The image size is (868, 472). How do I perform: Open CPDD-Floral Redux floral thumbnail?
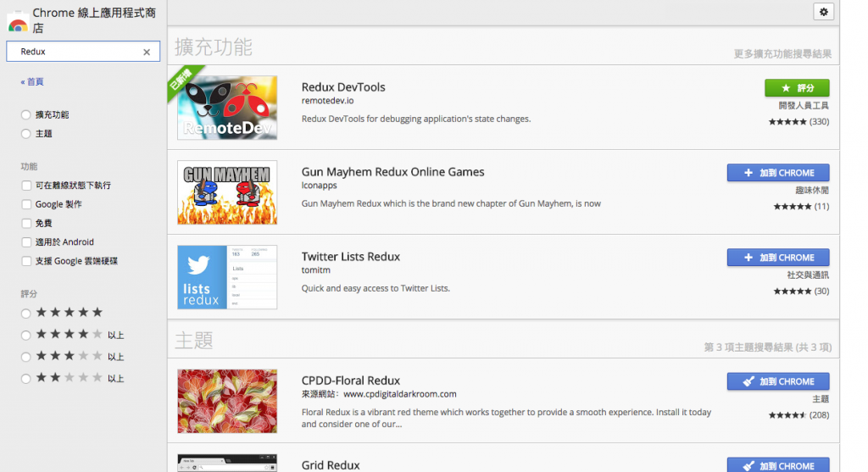coord(227,401)
